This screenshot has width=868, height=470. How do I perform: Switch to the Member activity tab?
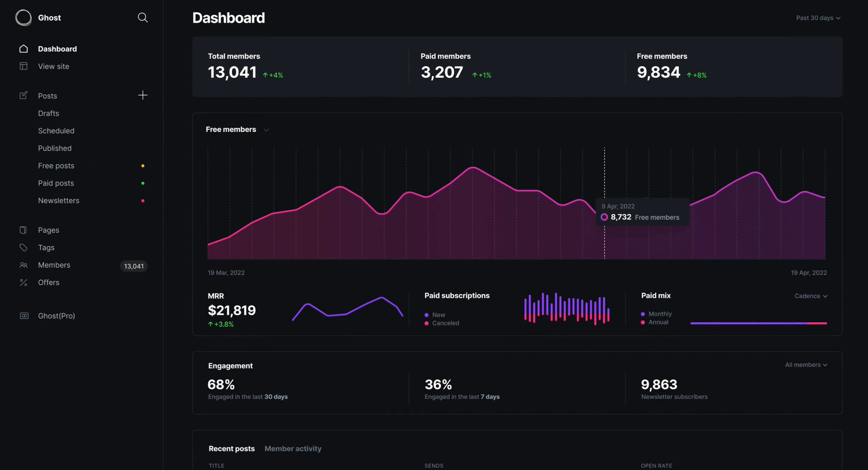293,449
